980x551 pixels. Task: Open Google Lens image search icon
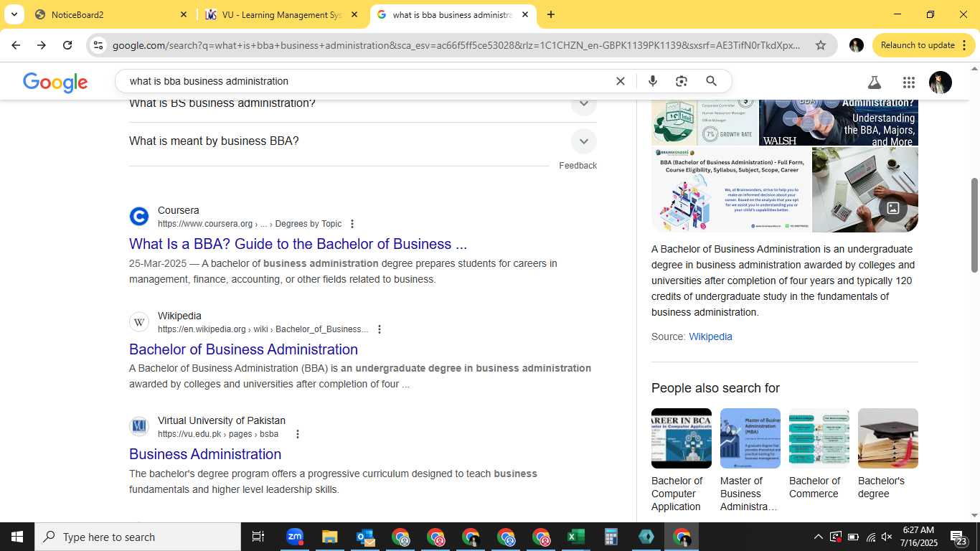pos(682,81)
